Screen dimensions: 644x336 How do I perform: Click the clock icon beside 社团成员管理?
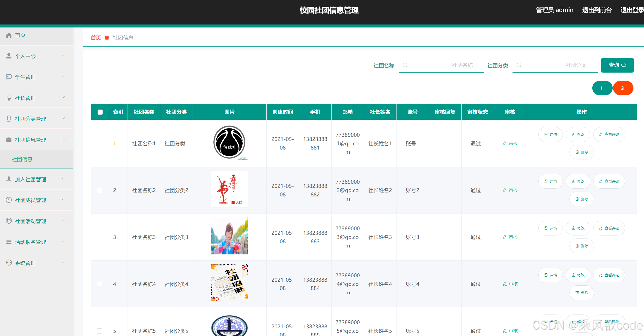click(x=9, y=200)
